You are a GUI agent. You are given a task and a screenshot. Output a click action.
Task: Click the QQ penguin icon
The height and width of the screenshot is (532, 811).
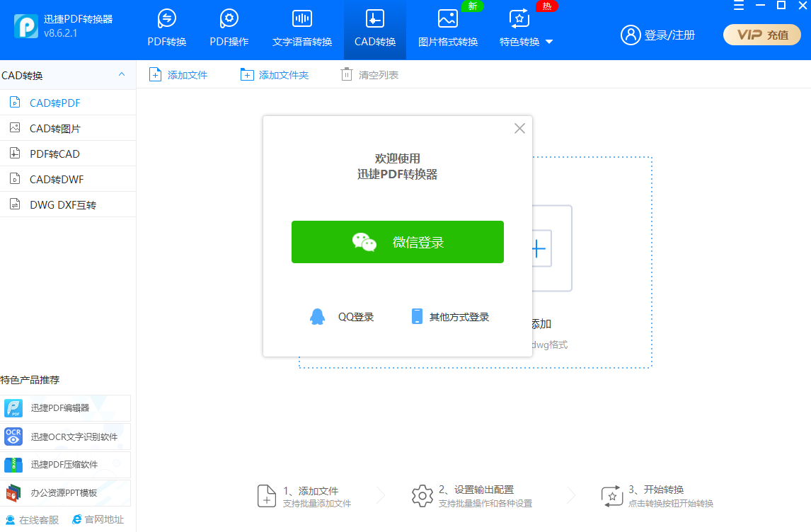click(317, 317)
